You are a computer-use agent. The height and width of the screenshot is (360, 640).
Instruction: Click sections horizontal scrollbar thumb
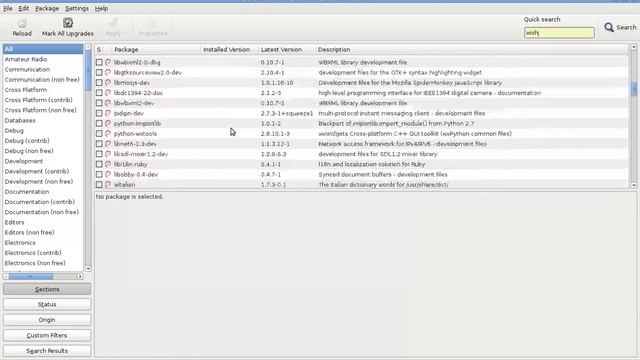(x=31, y=276)
